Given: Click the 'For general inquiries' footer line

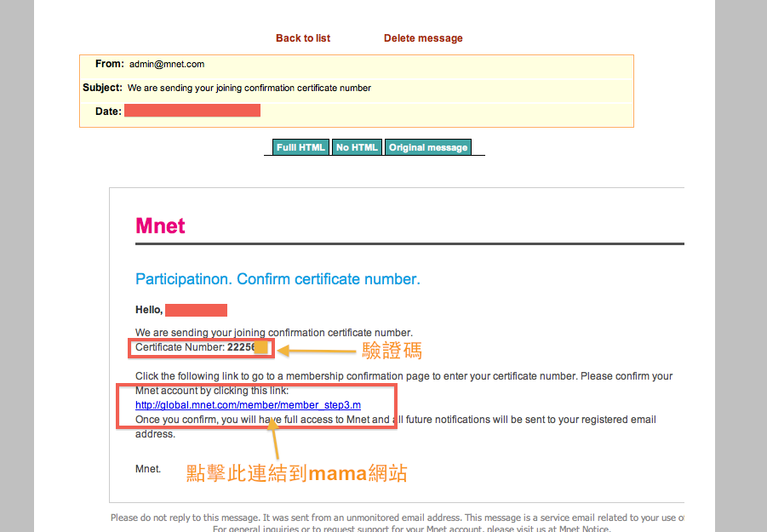Looking at the screenshot, I should (x=411, y=529).
